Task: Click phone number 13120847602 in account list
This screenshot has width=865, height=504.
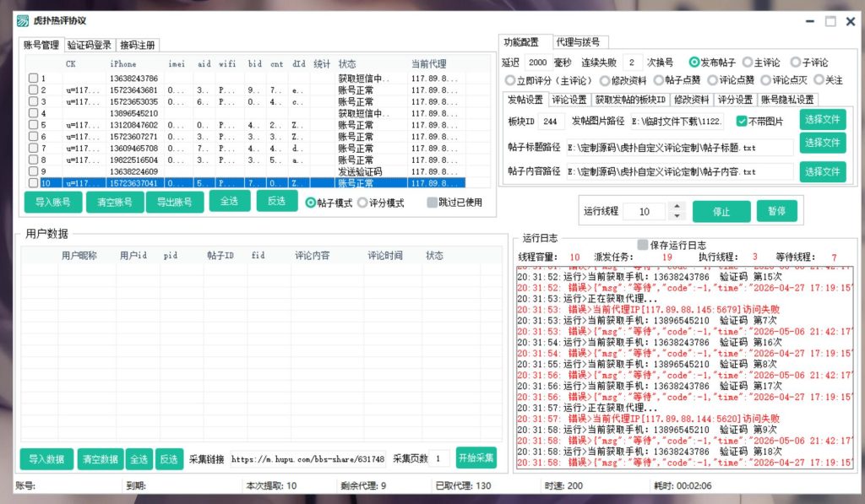Action: click(134, 125)
